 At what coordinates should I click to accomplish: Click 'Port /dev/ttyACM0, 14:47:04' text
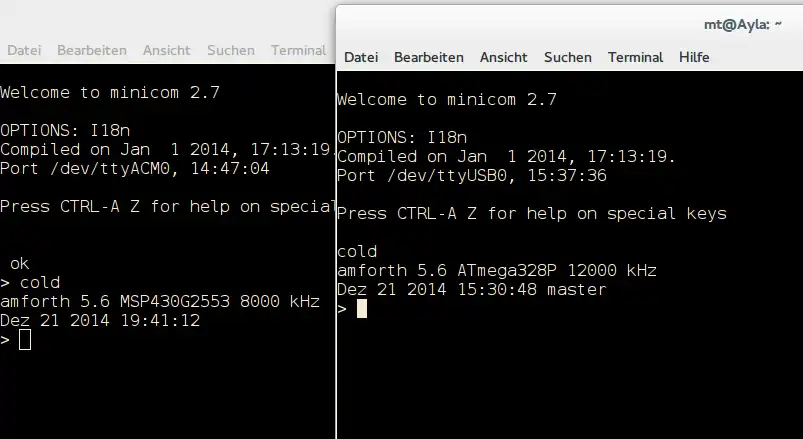point(135,169)
